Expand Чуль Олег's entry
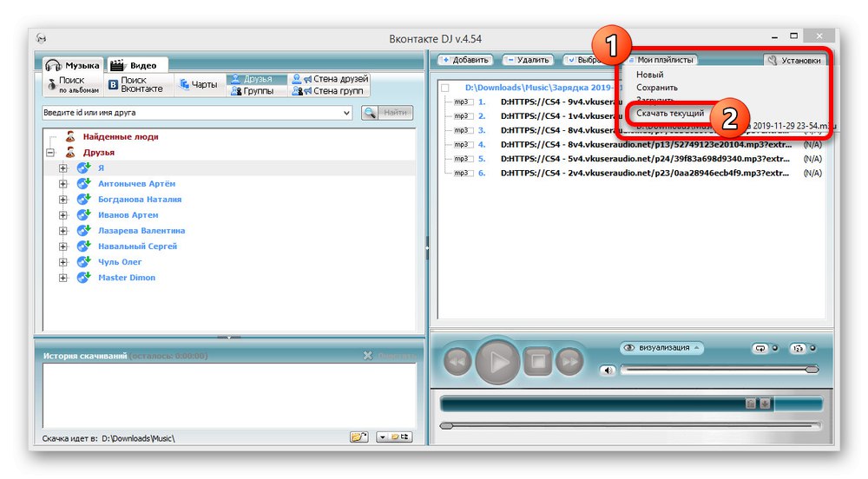Viewport: 868px width, 479px height. (63, 262)
